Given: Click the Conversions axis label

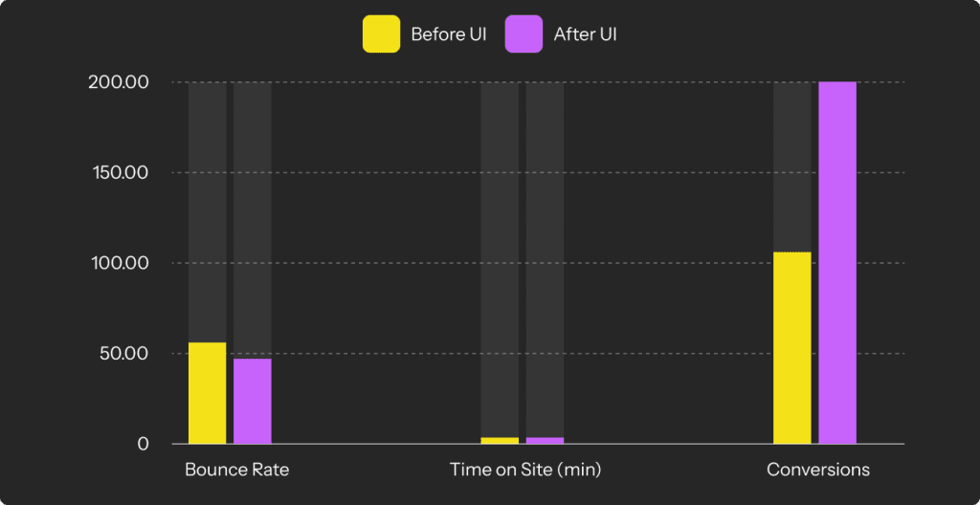Looking at the screenshot, I should click(x=818, y=470).
